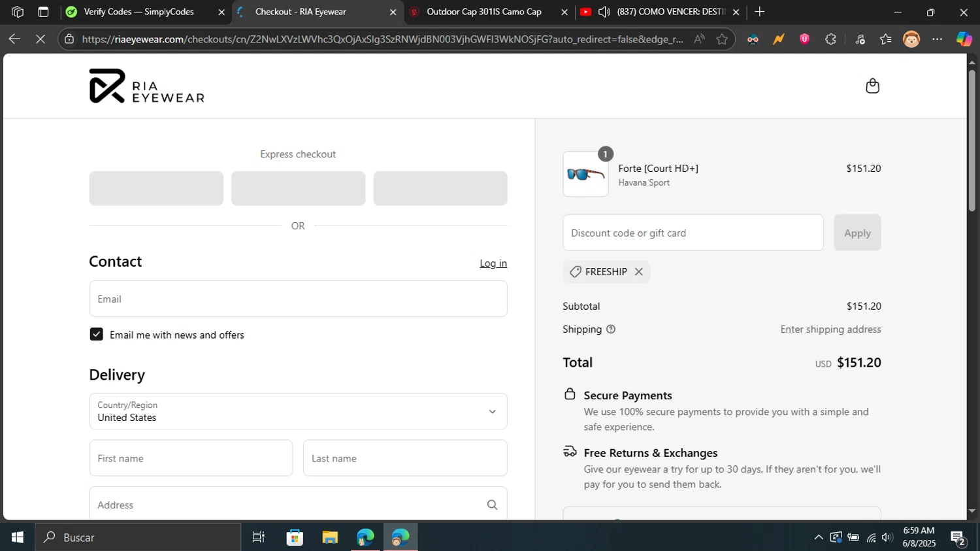Click the middle express checkout button
Image resolution: width=980 pixels, height=551 pixels.
click(298, 188)
